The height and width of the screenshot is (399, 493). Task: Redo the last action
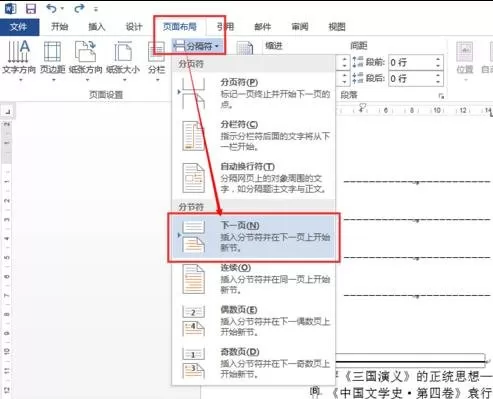(x=79, y=8)
